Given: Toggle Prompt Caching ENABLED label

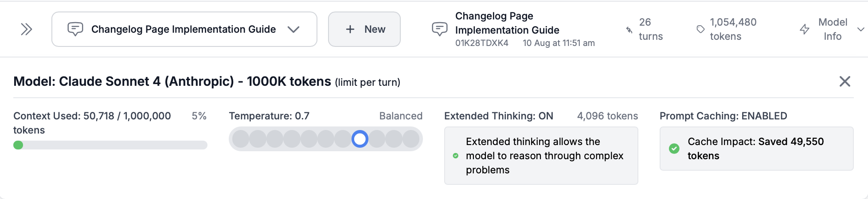Looking at the screenshot, I should (x=723, y=116).
